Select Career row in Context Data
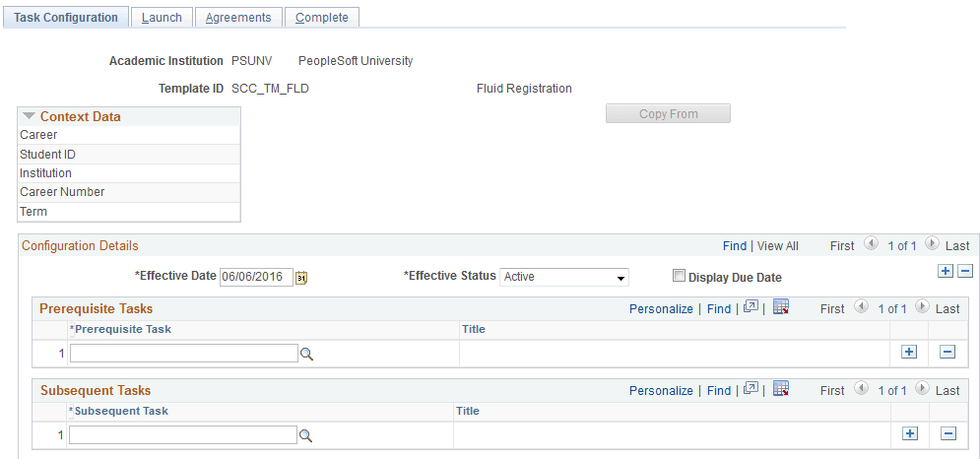980x459 pixels. pos(129,135)
